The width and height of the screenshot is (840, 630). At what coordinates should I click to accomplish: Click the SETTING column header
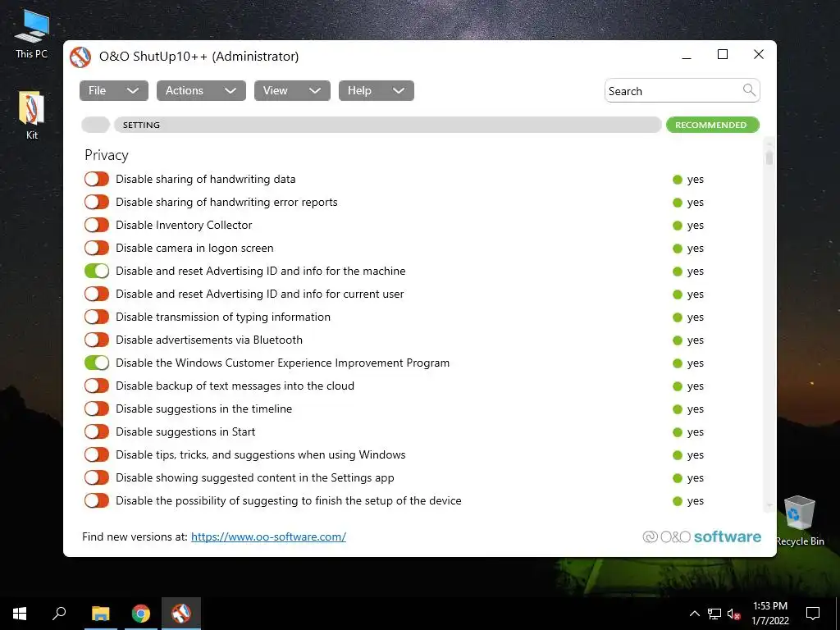click(x=387, y=125)
